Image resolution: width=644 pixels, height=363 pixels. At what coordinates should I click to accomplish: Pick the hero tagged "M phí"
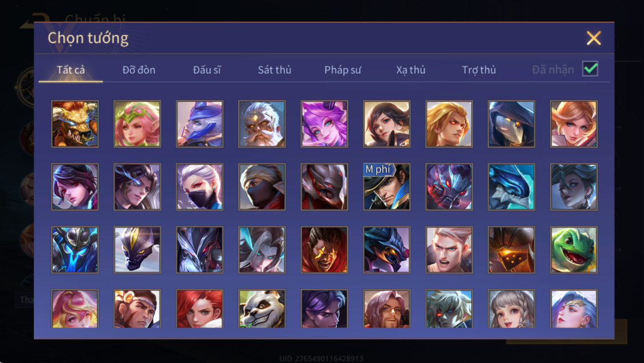387,186
